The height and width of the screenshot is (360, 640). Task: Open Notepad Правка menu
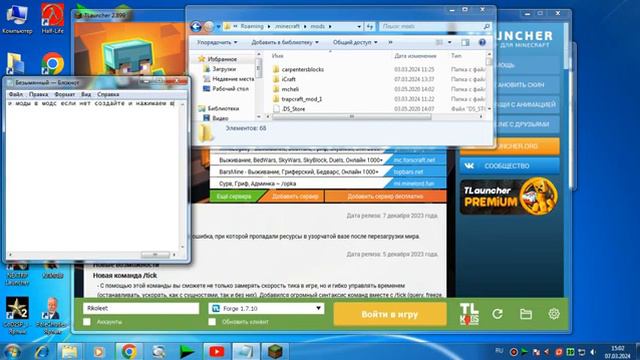pos(38,94)
